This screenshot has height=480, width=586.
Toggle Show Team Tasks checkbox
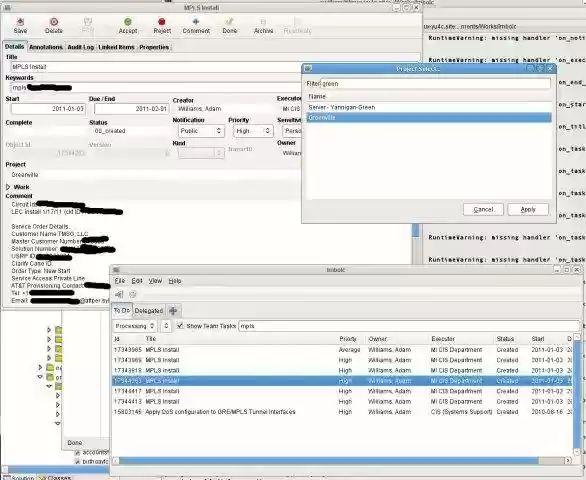click(180, 326)
